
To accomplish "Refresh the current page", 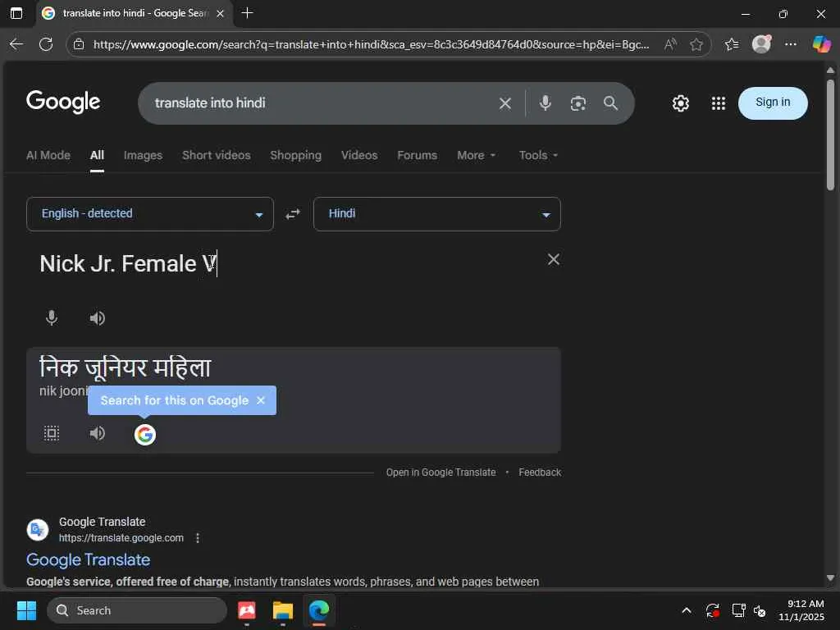I will point(46,44).
